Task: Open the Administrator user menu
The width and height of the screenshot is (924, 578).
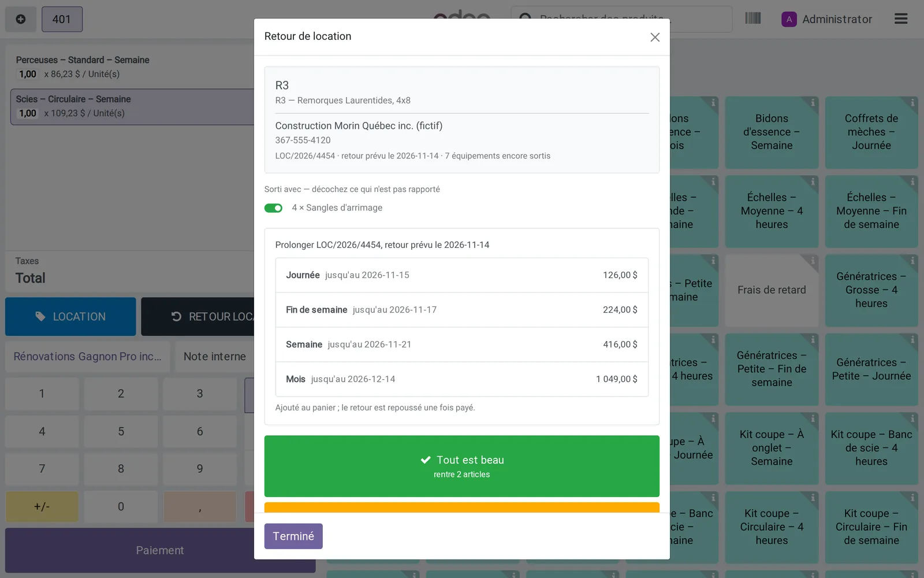Action: (827, 19)
